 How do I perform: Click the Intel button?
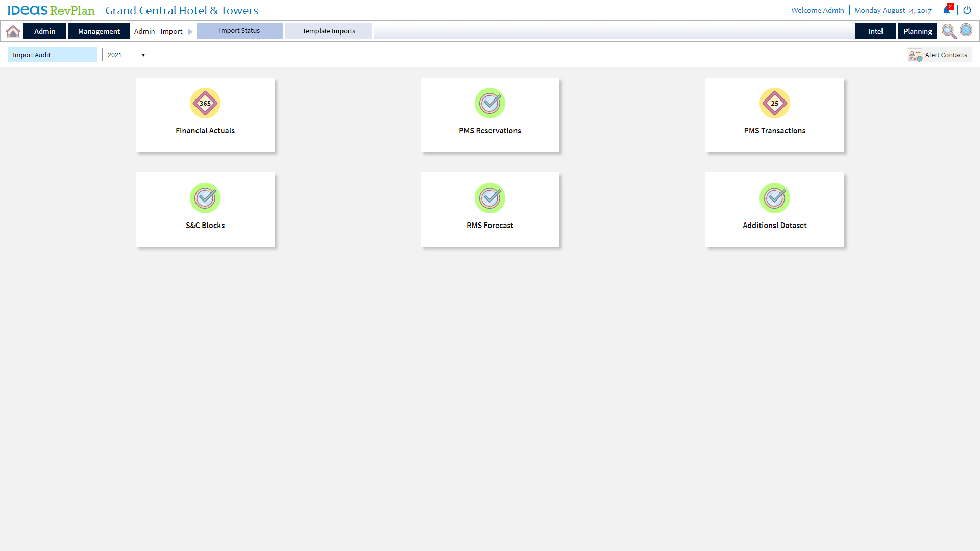875,31
